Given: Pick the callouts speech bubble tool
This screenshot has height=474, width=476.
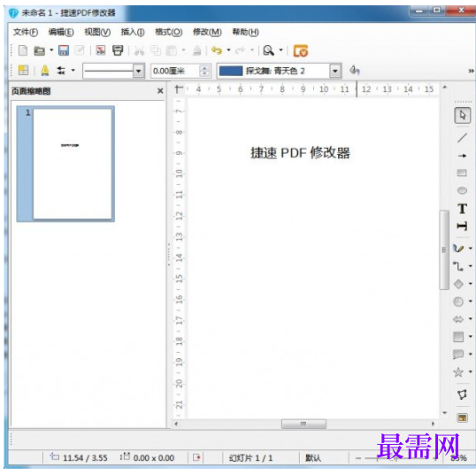Looking at the screenshot, I should click(x=458, y=354).
